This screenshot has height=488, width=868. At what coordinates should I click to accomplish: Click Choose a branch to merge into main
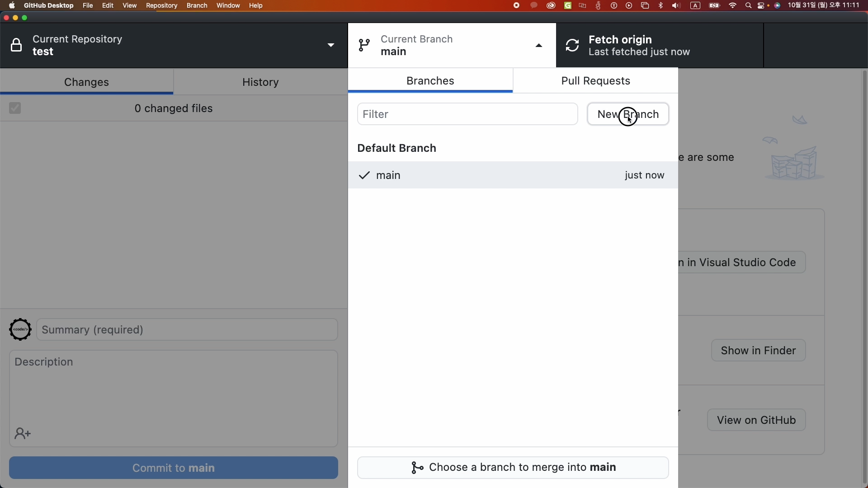[x=513, y=468]
